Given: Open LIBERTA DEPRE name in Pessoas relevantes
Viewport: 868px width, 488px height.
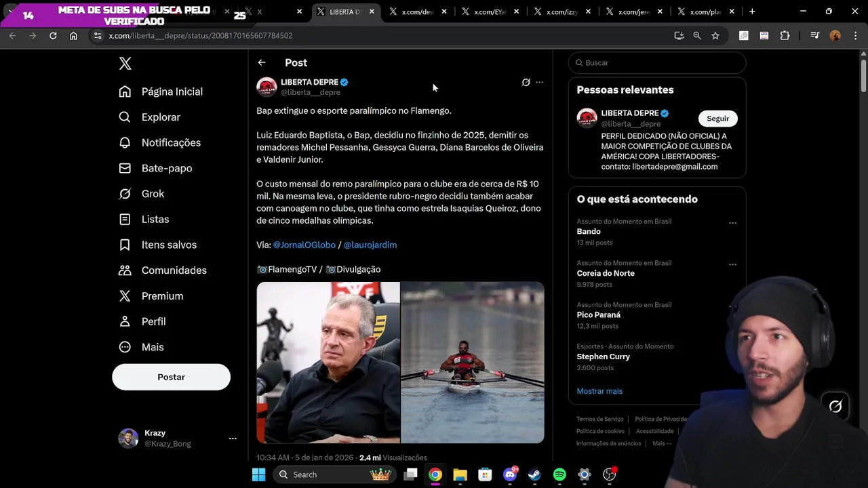Looking at the screenshot, I should click(630, 113).
